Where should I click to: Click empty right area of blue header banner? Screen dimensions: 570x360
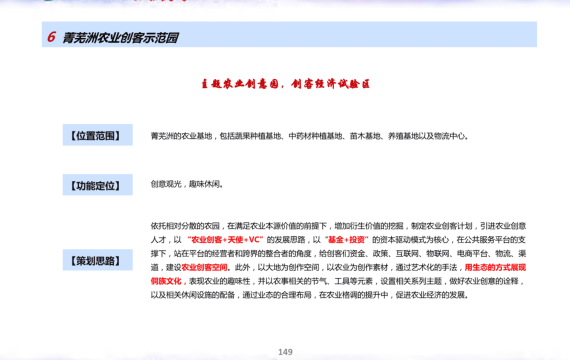point(400,34)
